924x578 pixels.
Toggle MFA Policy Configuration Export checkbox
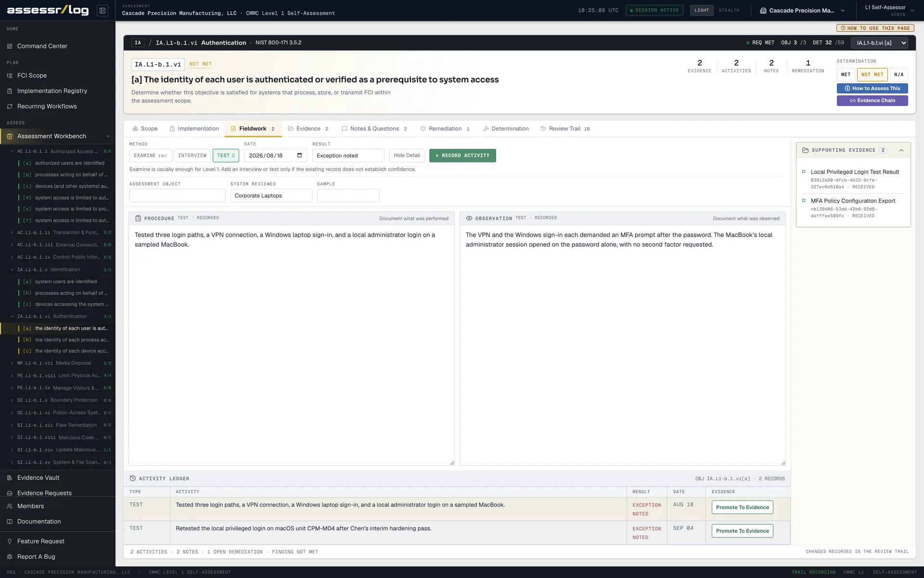tap(804, 200)
